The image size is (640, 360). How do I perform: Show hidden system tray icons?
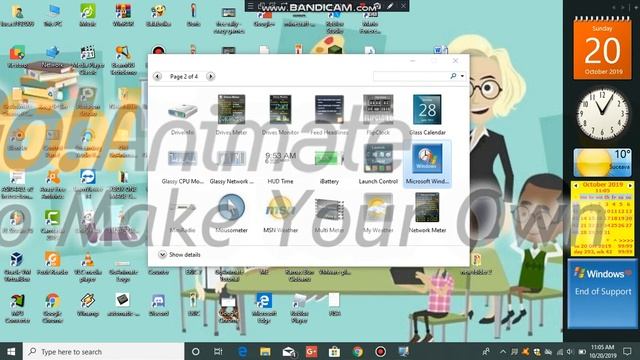click(x=502, y=351)
